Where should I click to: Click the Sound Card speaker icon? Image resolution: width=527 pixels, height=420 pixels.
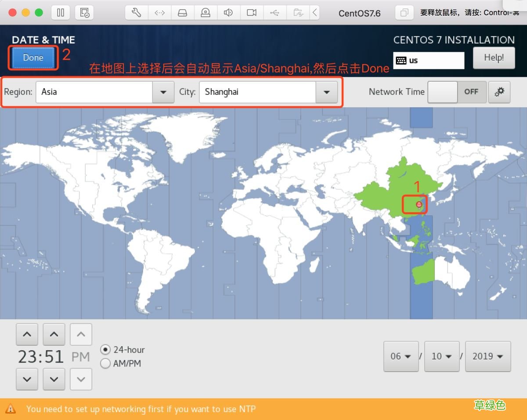point(228,13)
